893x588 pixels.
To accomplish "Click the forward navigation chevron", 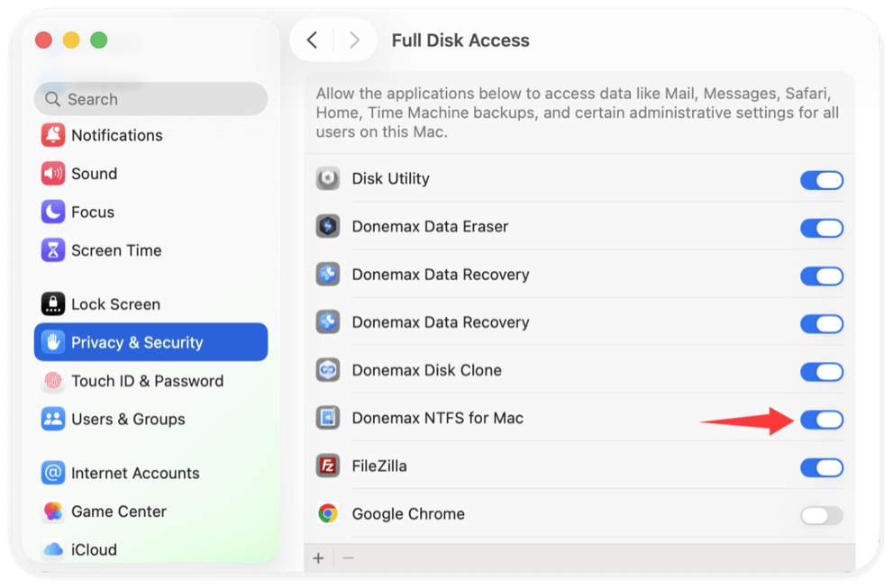I will pos(353,40).
